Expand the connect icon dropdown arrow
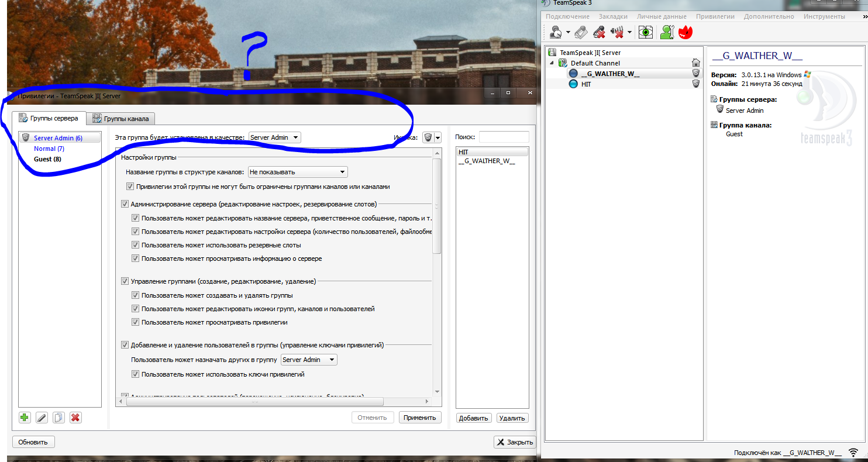This screenshot has width=868, height=462. (567, 33)
